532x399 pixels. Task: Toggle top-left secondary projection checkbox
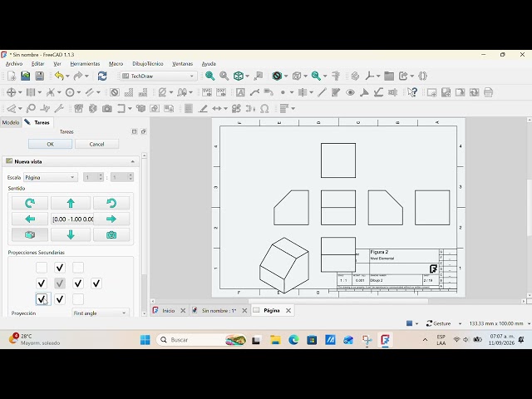42,268
